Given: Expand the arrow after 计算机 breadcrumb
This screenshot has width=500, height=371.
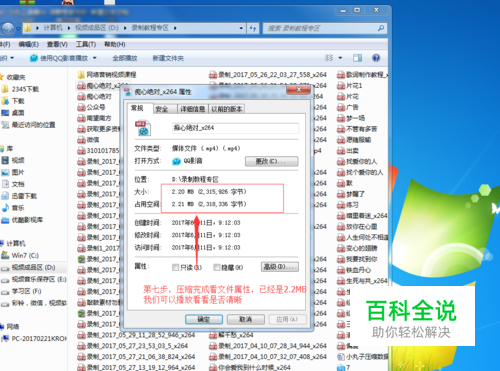Looking at the screenshot, I should point(68,28).
